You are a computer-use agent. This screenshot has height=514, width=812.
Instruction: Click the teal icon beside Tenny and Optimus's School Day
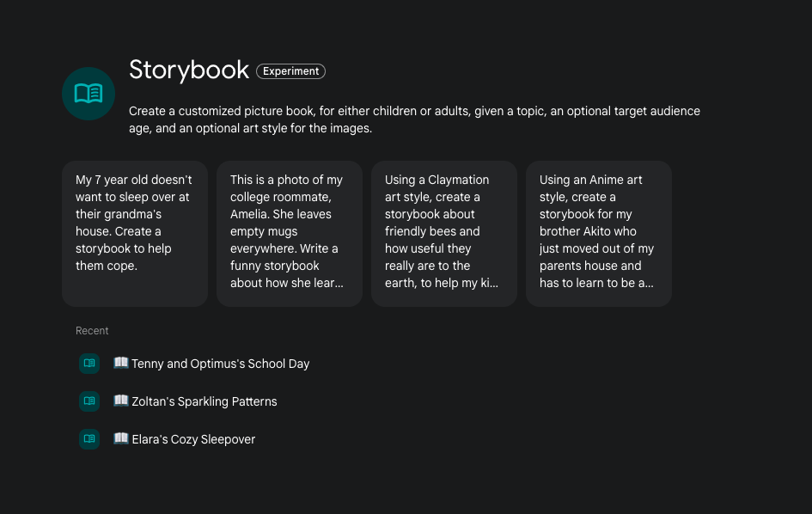point(89,364)
